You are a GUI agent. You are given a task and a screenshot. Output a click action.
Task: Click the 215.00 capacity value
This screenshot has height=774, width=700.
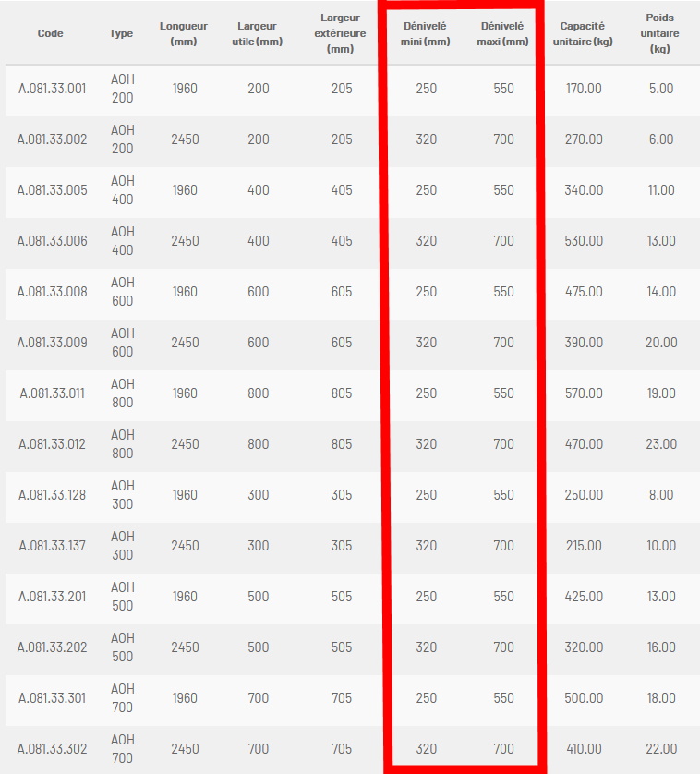pos(584,546)
